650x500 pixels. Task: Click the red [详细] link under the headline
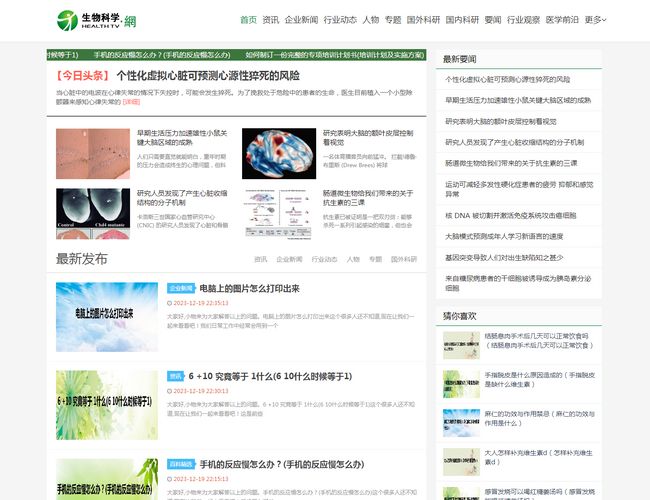pos(131,102)
